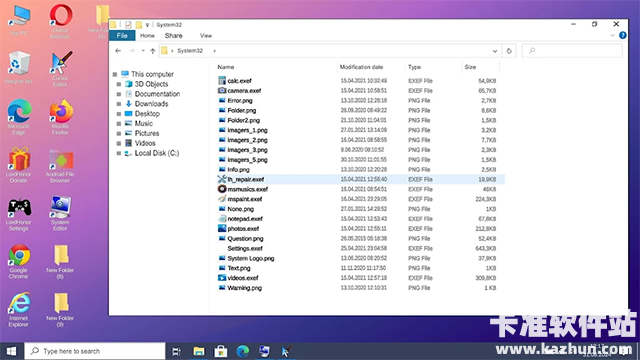Screen dimensions: 640x360
Task: Go up one folder level
Action: (153, 51)
